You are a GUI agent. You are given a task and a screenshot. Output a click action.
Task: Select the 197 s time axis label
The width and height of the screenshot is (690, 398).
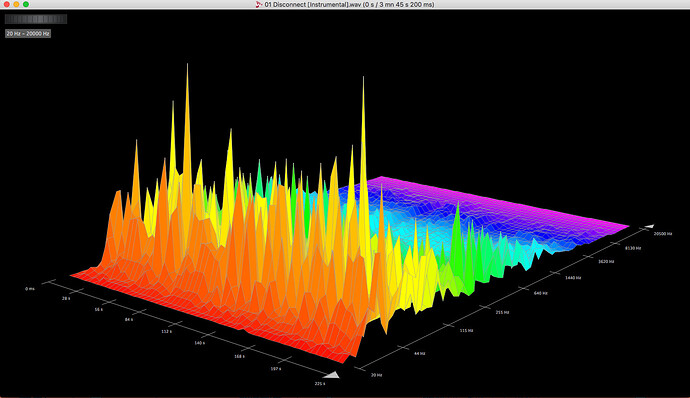pyautogui.click(x=275, y=369)
